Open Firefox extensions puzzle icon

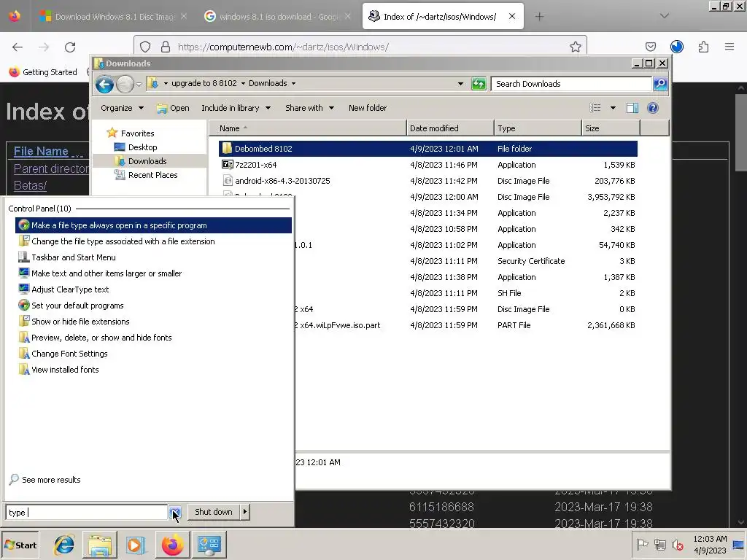click(703, 47)
